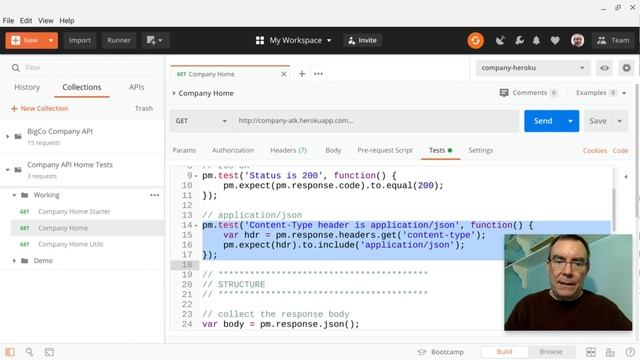The width and height of the screenshot is (640, 360).
Task: Toggle sidebar icon in status bar
Action: point(10,352)
